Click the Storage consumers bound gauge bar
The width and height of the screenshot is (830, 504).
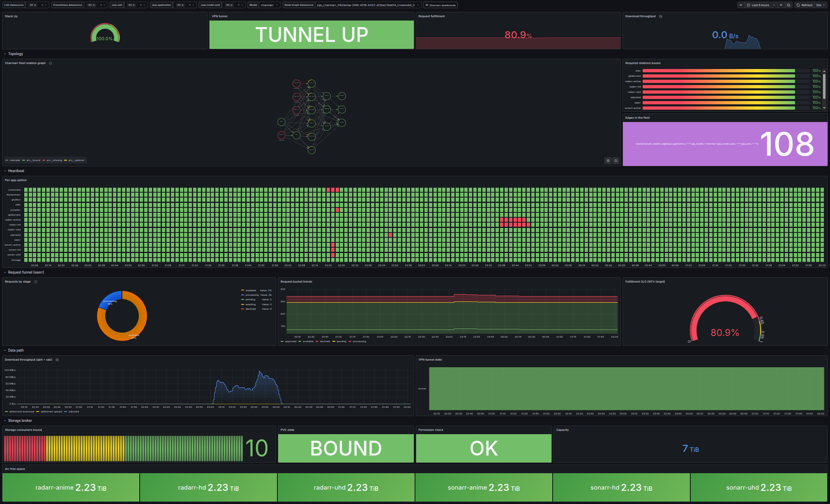coord(123,448)
